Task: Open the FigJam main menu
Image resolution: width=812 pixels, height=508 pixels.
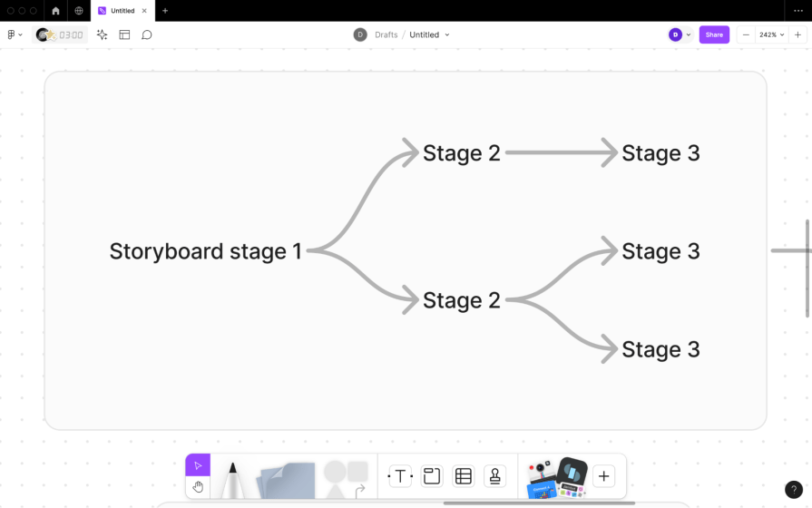Action: click(x=15, y=34)
